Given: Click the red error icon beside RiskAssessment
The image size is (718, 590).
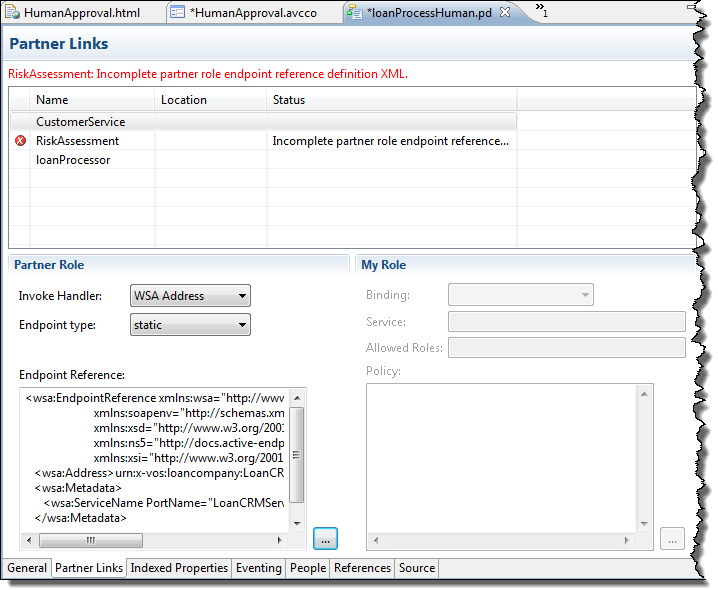Looking at the screenshot, I should pyautogui.click(x=20, y=141).
